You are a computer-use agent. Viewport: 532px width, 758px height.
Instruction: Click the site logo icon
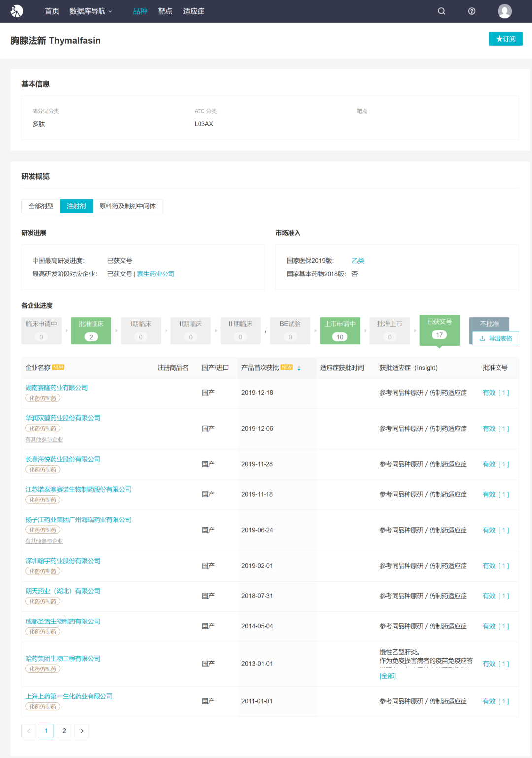point(17,11)
